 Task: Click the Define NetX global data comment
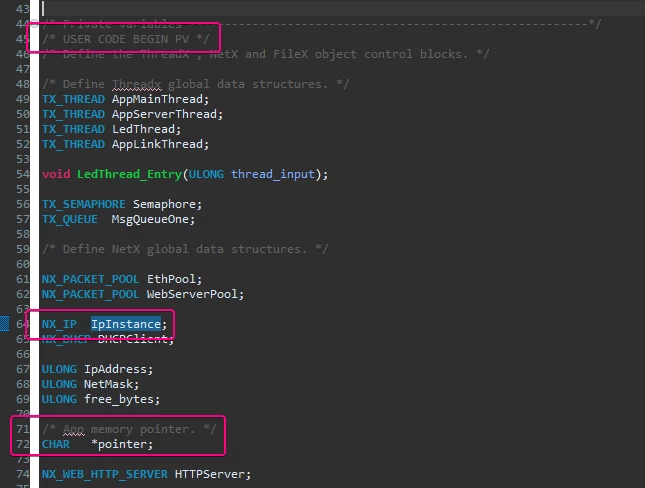[x=185, y=249]
